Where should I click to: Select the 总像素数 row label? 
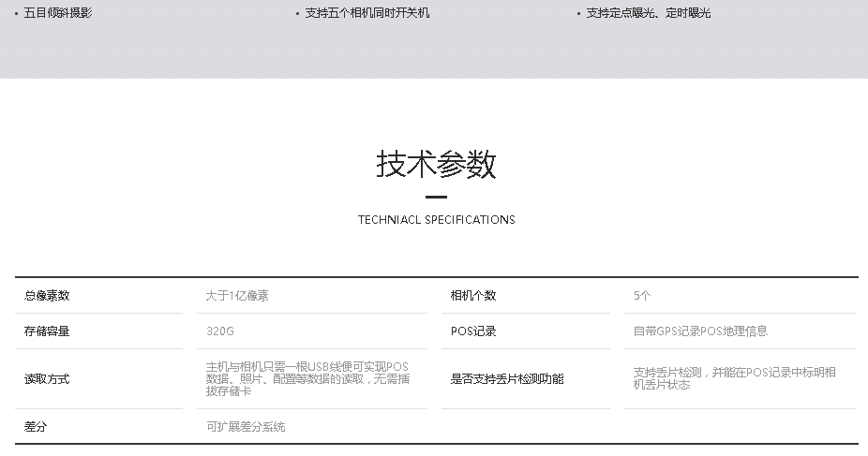point(47,296)
